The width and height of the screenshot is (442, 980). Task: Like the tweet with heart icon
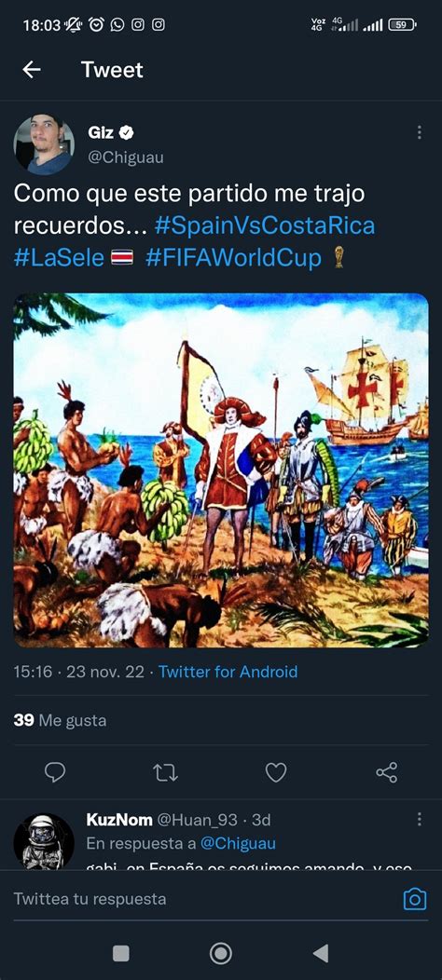click(276, 772)
